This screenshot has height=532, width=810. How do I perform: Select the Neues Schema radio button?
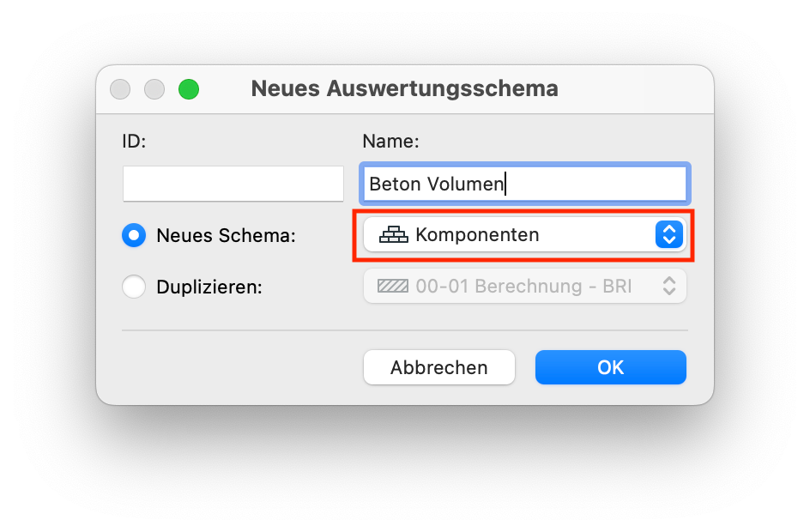click(x=134, y=235)
